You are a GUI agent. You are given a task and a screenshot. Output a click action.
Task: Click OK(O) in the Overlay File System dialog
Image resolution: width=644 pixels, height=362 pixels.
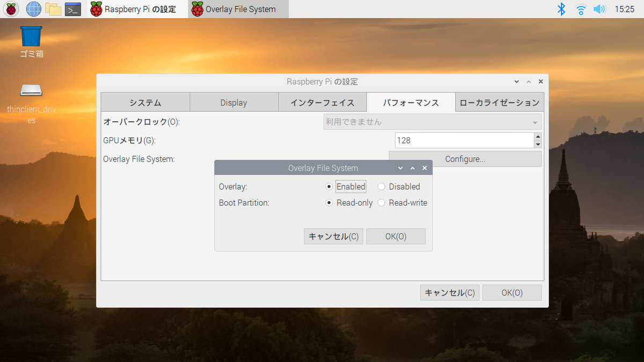click(x=396, y=236)
